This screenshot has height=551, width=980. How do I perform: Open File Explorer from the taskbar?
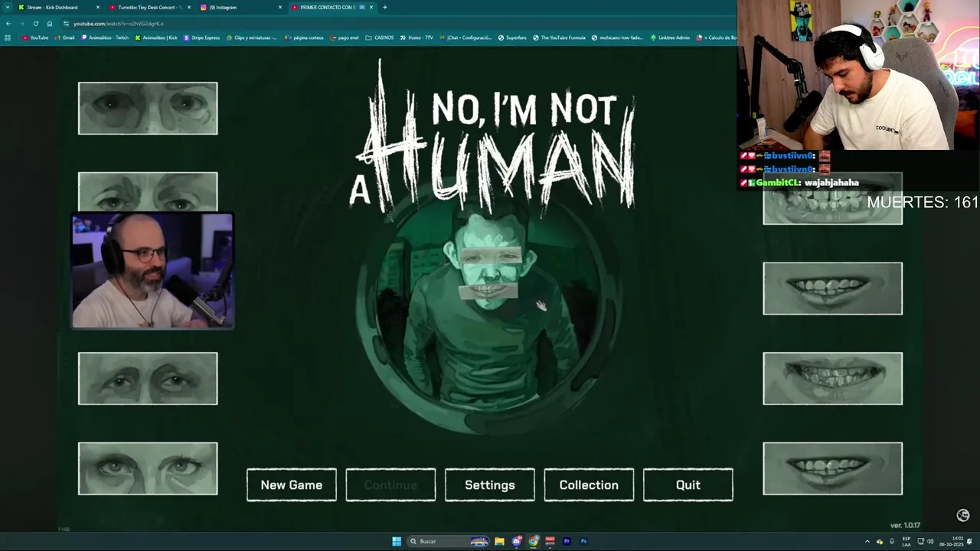(x=499, y=541)
